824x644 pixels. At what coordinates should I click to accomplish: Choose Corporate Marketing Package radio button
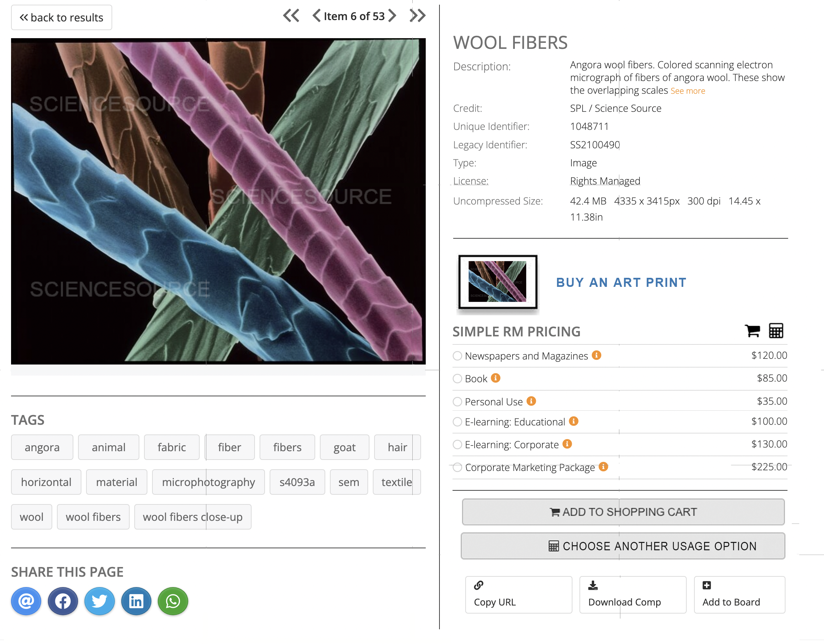pos(457,467)
